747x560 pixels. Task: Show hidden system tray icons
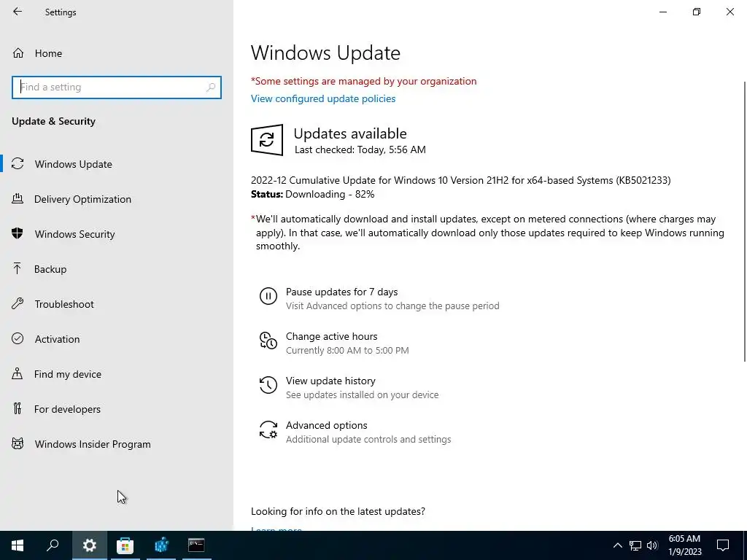(617, 545)
